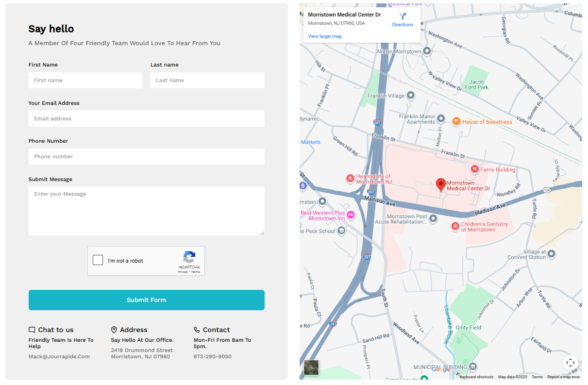This screenshot has width=588, height=385.
Task: Open the View larger map link
Action: point(325,36)
